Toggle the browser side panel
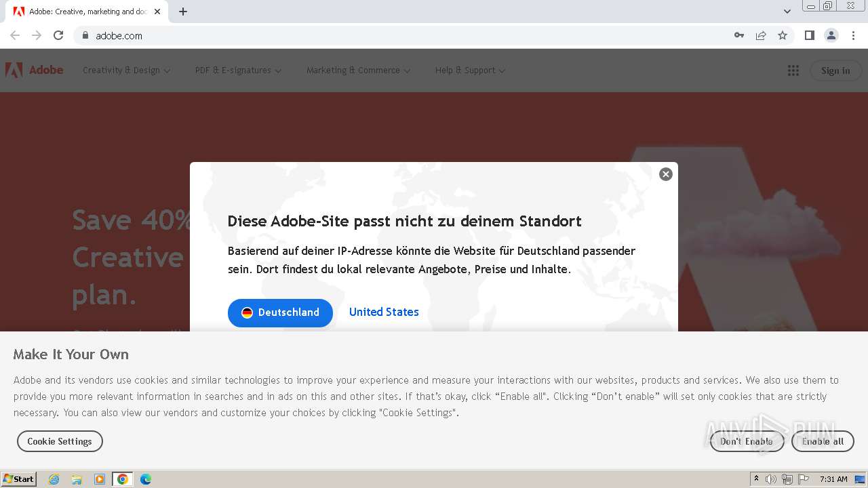 809,35
